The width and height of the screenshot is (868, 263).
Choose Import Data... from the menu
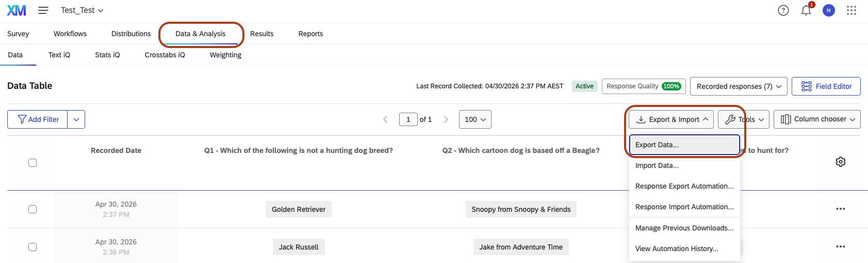click(x=684, y=165)
